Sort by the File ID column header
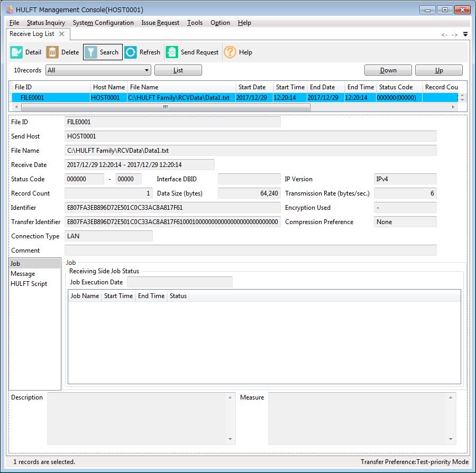This screenshot has height=473, width=476. (x=51, y=87)
